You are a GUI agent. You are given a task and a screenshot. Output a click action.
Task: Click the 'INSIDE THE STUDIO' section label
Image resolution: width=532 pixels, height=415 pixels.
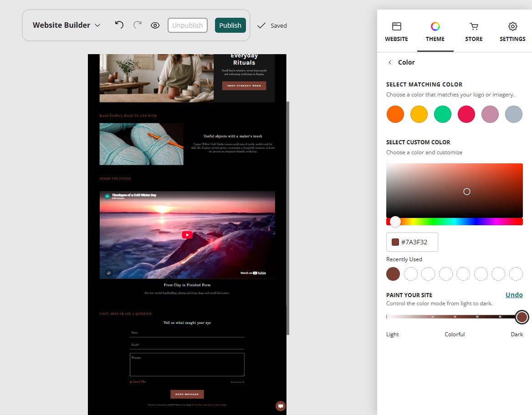pyautogui.click(x=115, y=179)
